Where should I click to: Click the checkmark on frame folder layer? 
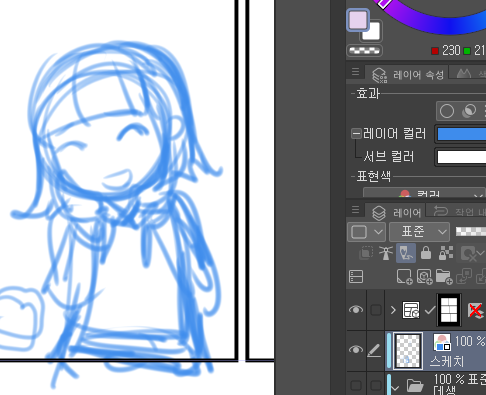[x=430, y=310]
